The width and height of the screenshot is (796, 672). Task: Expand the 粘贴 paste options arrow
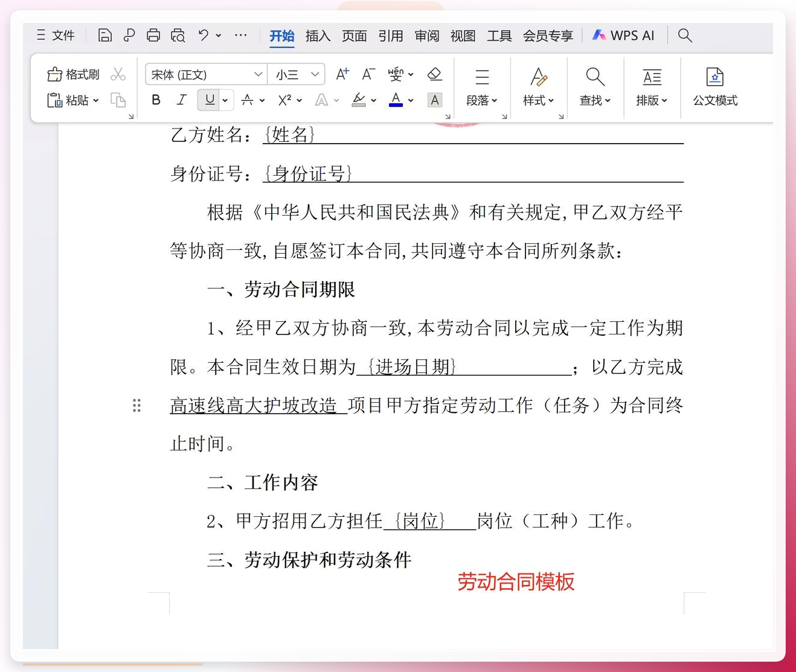(95, 101)
